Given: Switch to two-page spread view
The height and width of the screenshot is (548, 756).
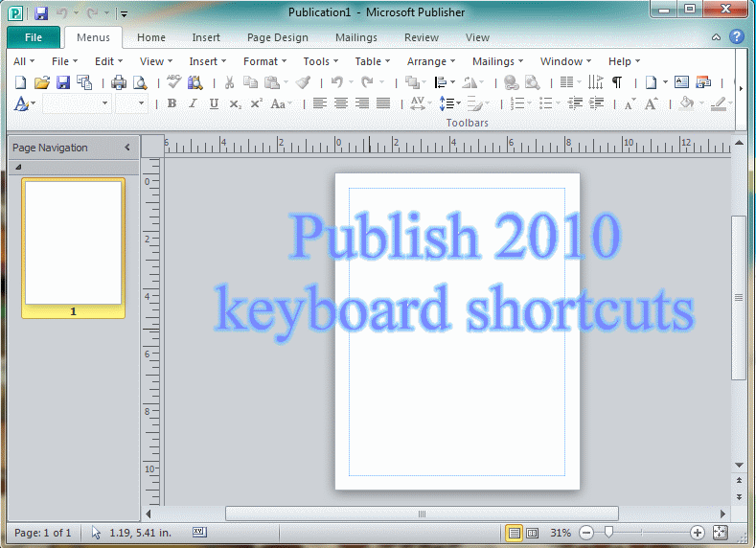Looking at the screenshot, I should click(533, 533).
